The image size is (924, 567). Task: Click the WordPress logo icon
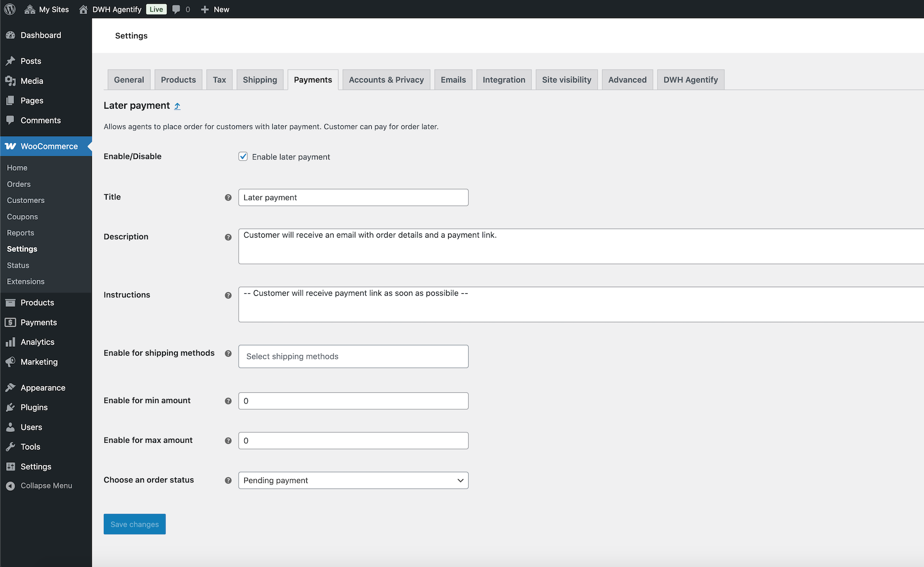pos(10,9)
